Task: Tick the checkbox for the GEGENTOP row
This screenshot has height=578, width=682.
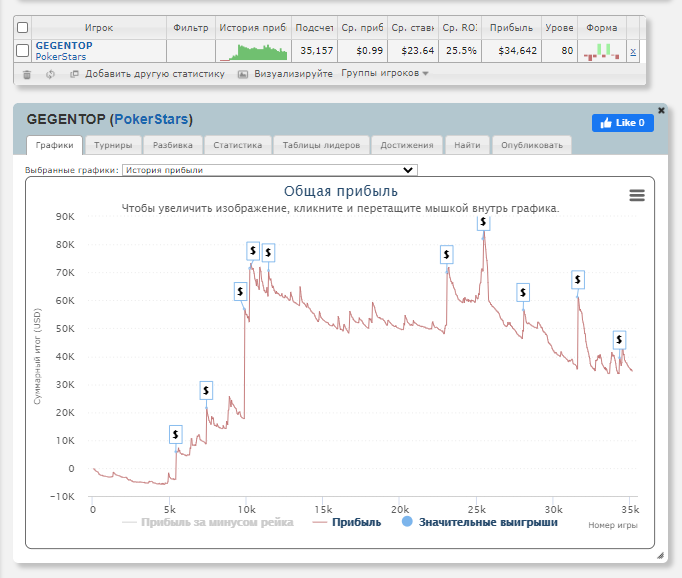Action: pyautogui.click(x=22, y=50)
